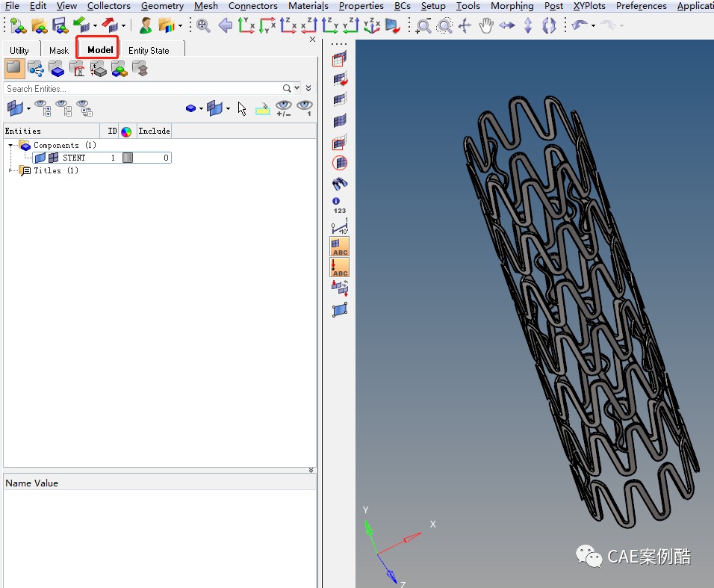Click the color wheel column header
Screen dimensions: 714x588
tap(126, 131)
